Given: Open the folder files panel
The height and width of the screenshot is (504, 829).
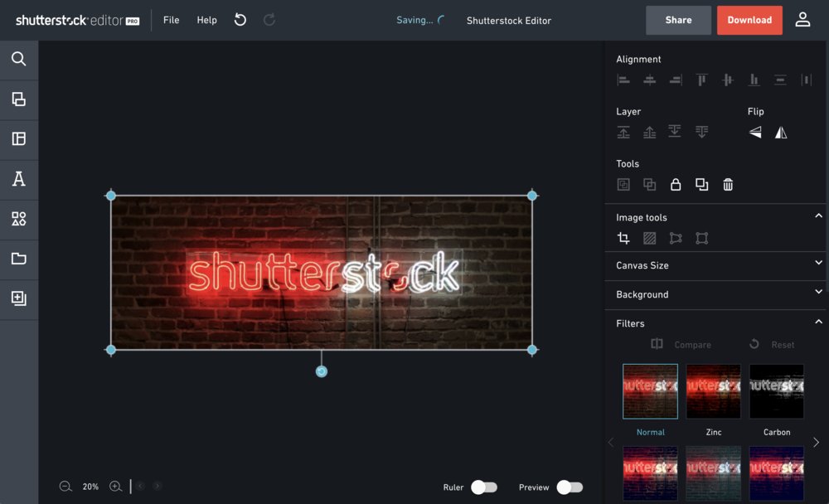Looking at the screenshot, I should tap(18, 259).
